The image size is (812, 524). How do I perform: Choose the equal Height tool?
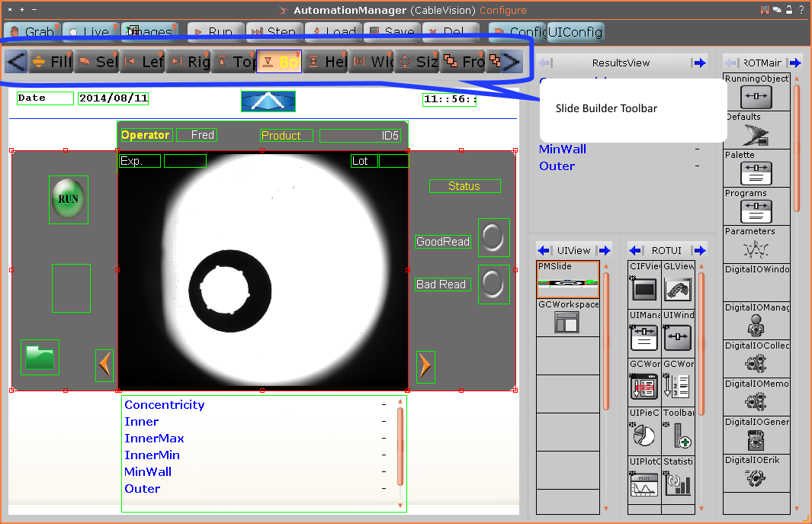(x=326, y=62)
